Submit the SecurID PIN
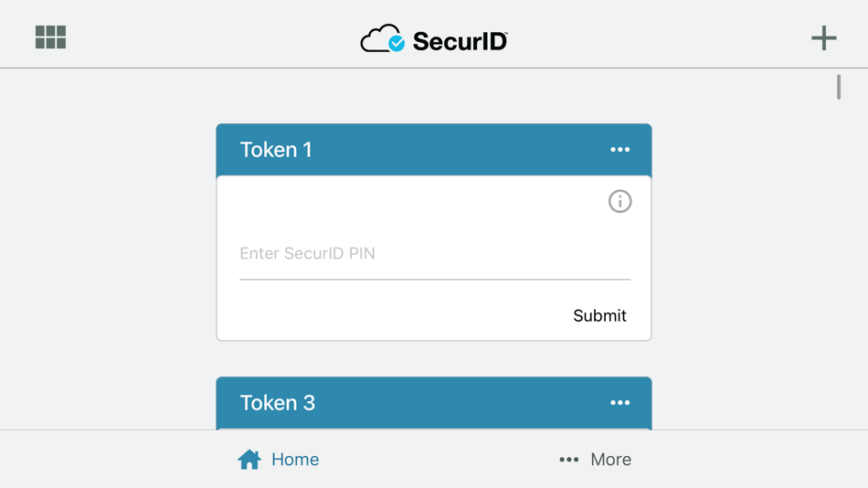 [599, 315]
